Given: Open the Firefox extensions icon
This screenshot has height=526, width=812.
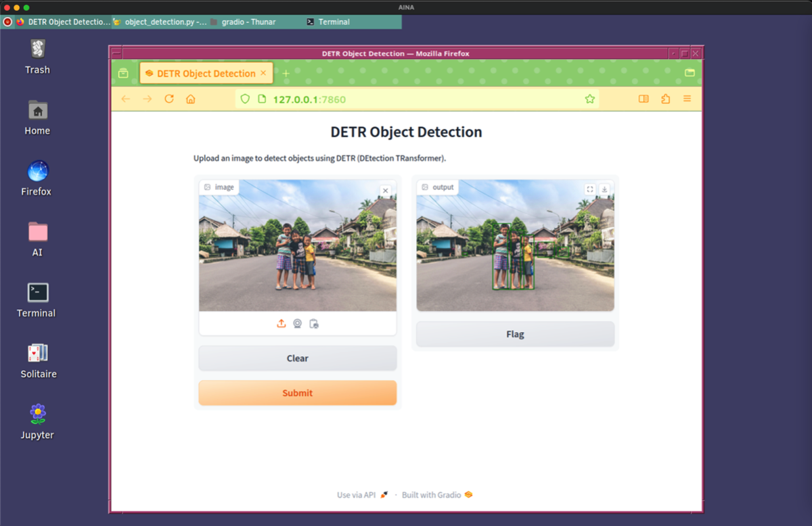Looking at the screenshot, I should click(665, 99).
